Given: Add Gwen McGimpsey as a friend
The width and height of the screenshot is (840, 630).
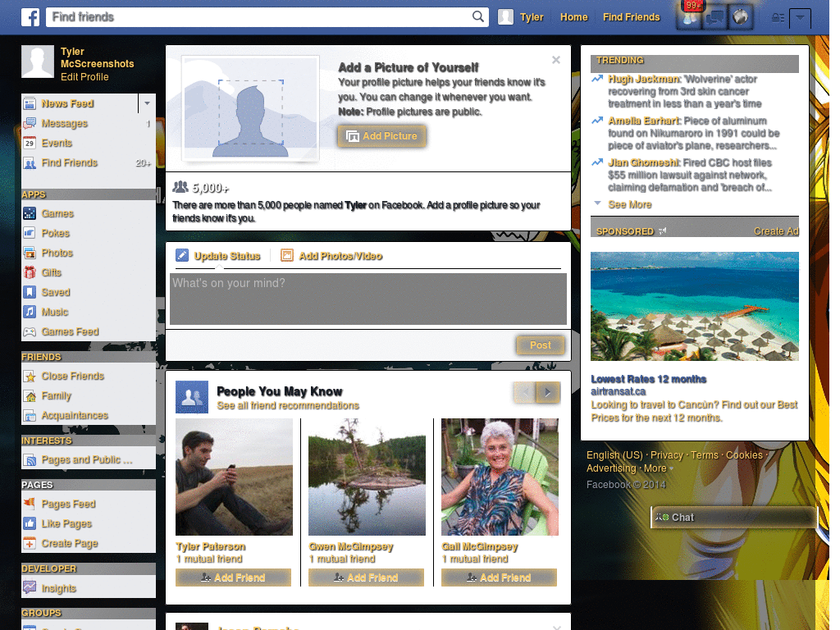Looking at the screenshot, I should (366, 577).
